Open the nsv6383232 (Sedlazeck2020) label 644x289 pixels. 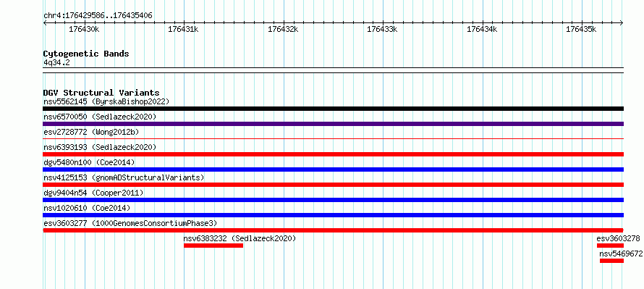tap(240, 238)
